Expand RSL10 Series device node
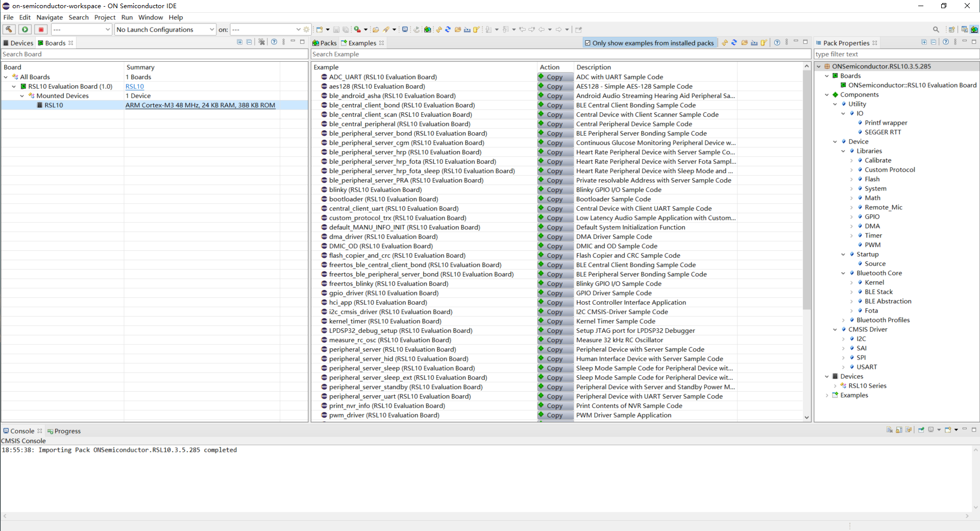 point(835,386)
